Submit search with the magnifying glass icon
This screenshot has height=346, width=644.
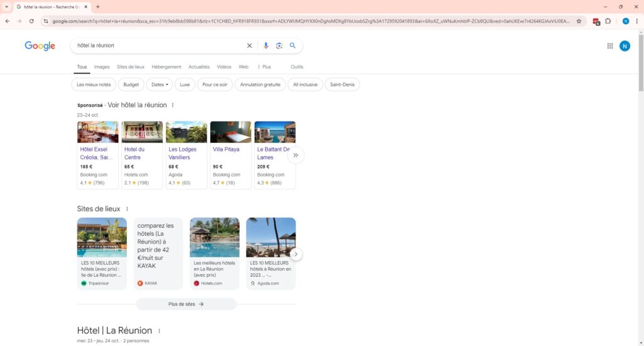point(292,46)
